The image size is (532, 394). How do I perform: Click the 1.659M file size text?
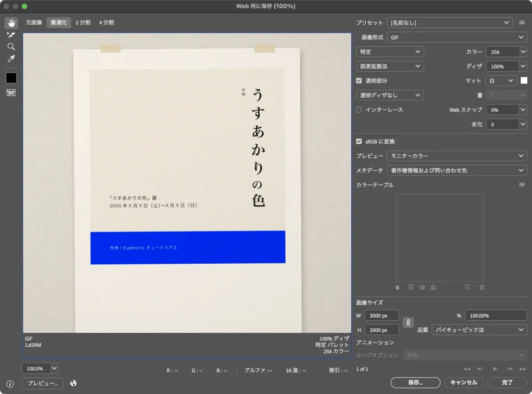point(33,345)
